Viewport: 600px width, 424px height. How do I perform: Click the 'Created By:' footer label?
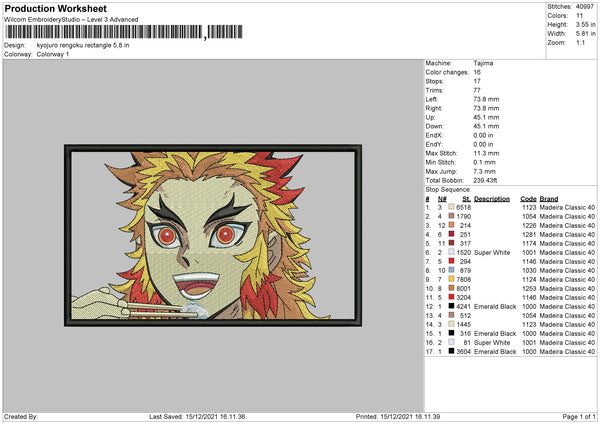point(21,416)
